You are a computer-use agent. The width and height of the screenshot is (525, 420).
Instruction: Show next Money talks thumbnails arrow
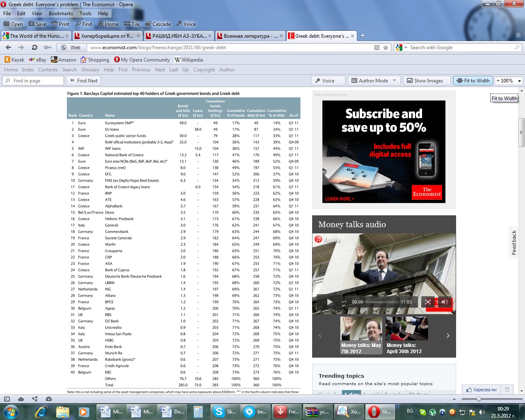448,336
